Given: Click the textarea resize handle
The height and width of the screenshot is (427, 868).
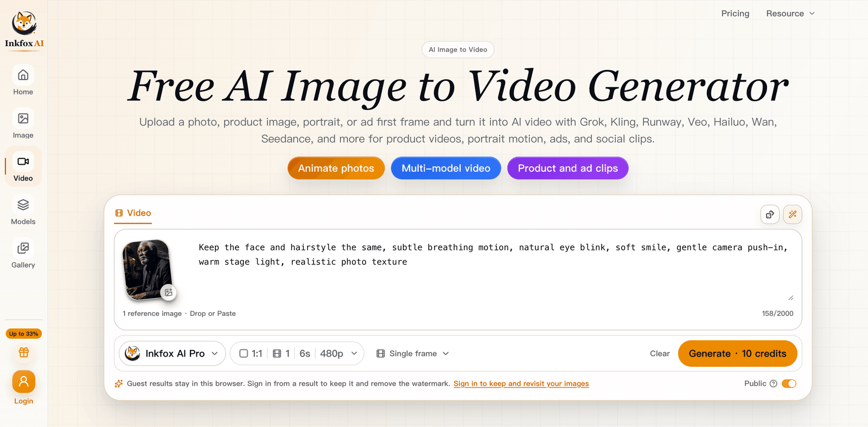Looking at the screenshot, I should (x=791, y=297).
